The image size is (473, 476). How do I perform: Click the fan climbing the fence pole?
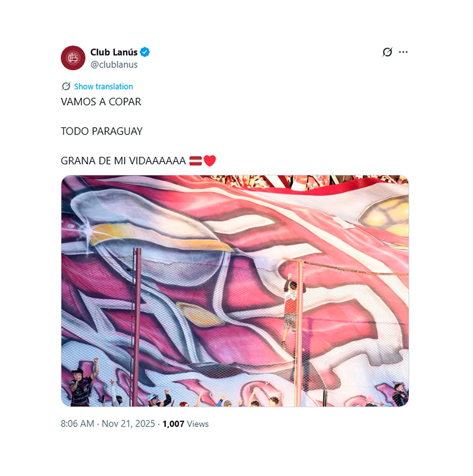point(291,311)
